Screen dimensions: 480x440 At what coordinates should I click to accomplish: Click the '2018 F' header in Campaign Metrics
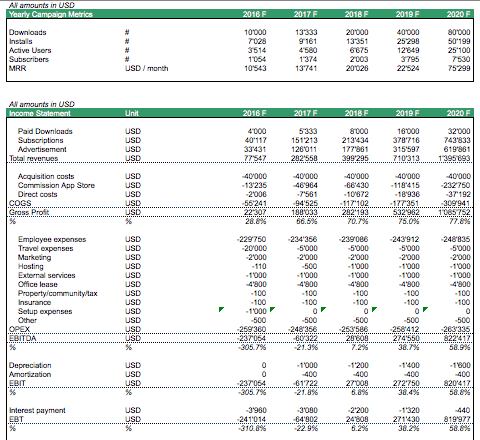click(356, 14)
